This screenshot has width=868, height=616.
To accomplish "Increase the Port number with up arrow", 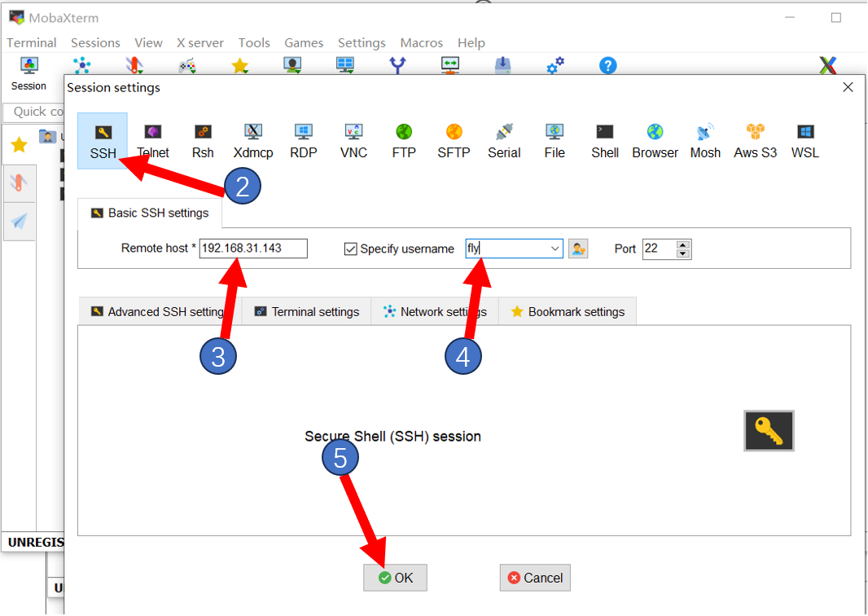I will (x=683, y=244).
